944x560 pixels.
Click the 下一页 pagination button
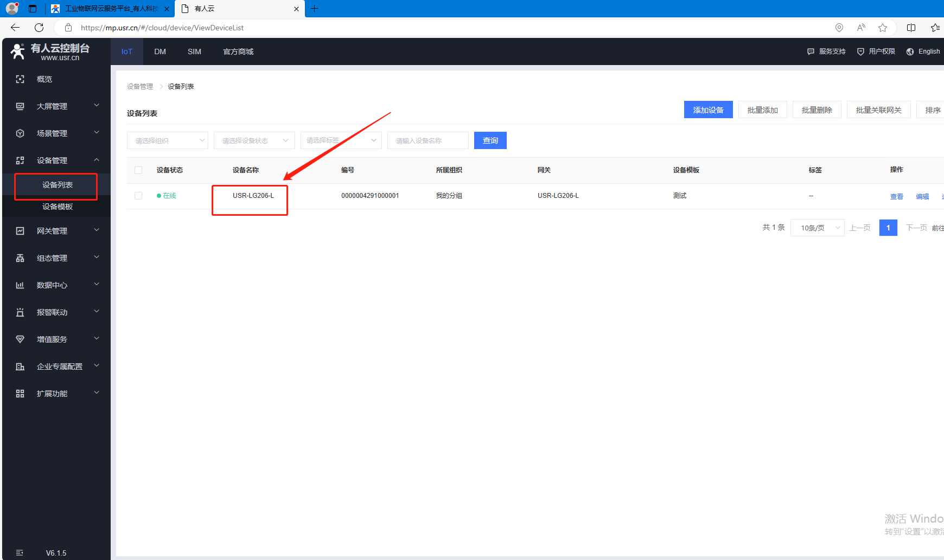tap(916, 228)
